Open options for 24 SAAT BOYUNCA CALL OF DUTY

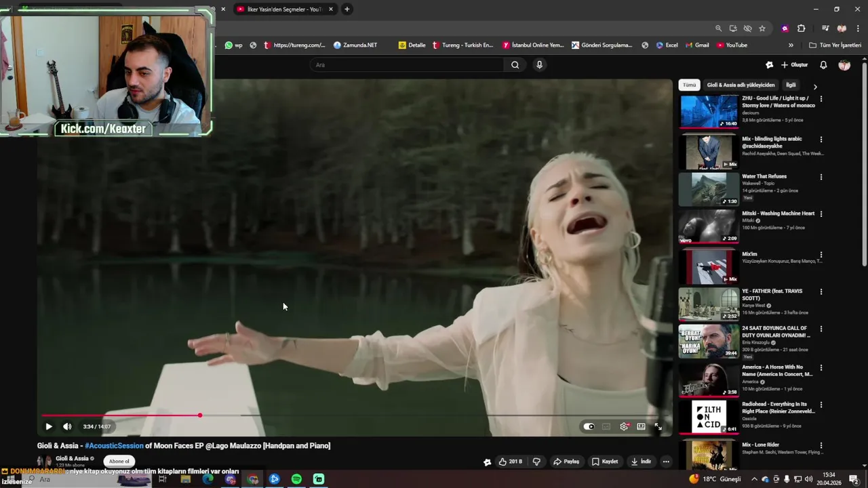point(821,329)
